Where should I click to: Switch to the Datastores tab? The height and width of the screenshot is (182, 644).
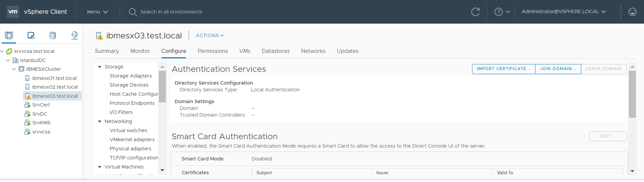point(276,51)
